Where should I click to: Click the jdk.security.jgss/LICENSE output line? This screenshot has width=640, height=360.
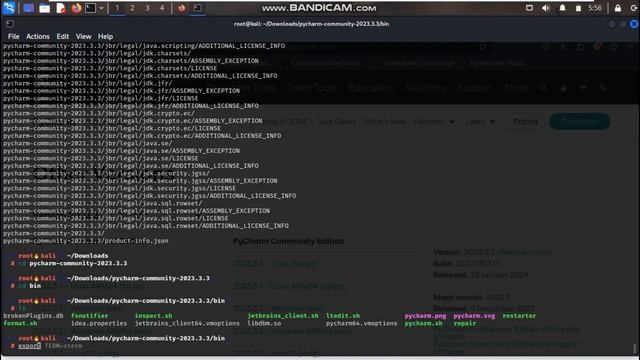pyautogui.click(x=120, y=189)
